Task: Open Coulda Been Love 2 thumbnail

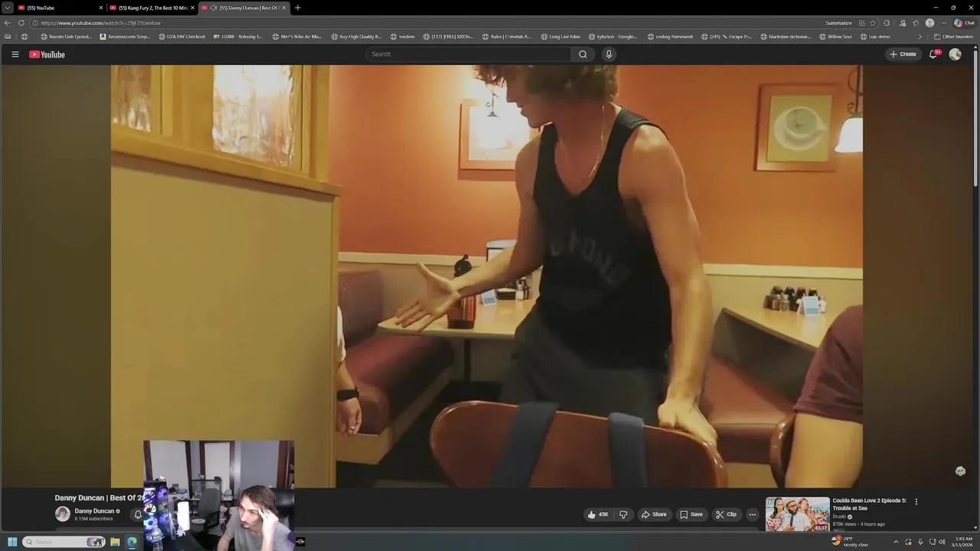Action: coord(797,514)
